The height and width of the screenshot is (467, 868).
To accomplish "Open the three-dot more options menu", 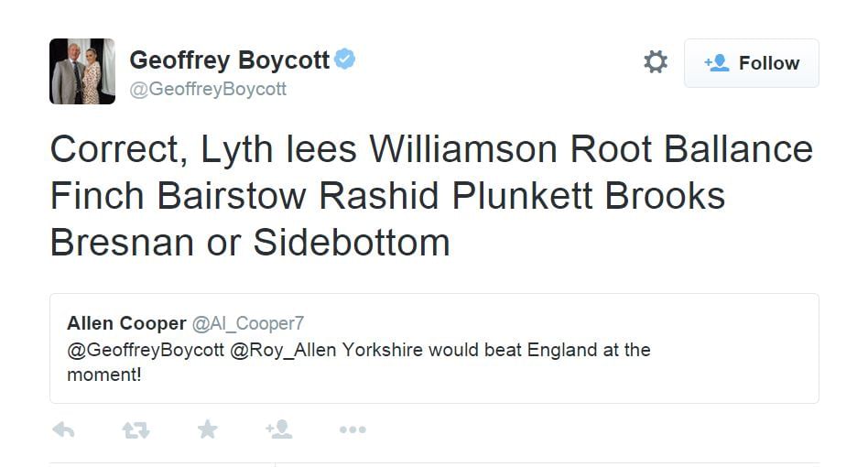I will click(x=353, y=429).
